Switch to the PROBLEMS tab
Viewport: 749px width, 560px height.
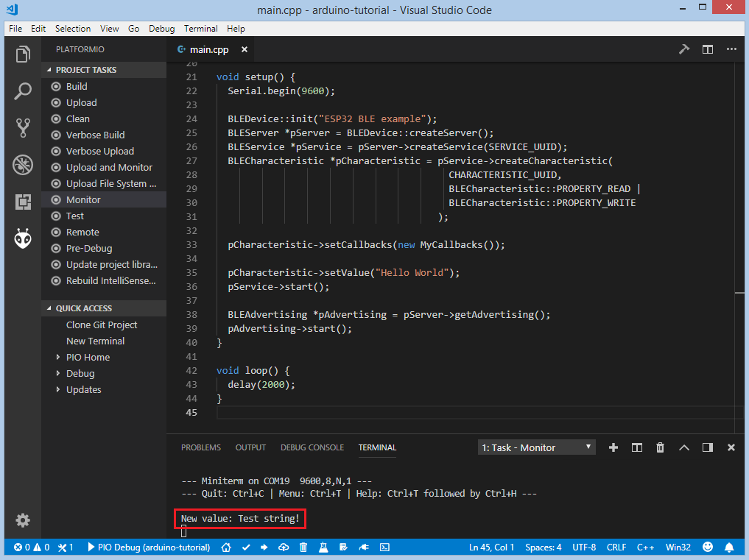click(200, 447)
